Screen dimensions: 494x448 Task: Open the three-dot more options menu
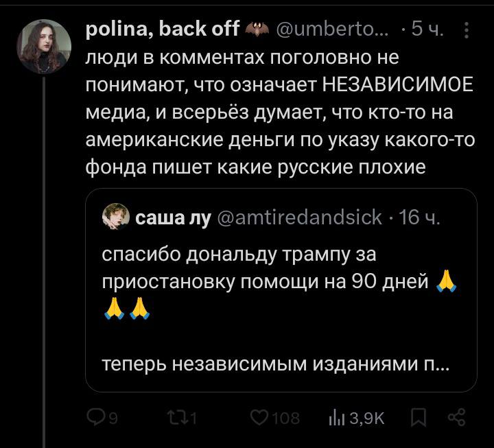point(467,30)
